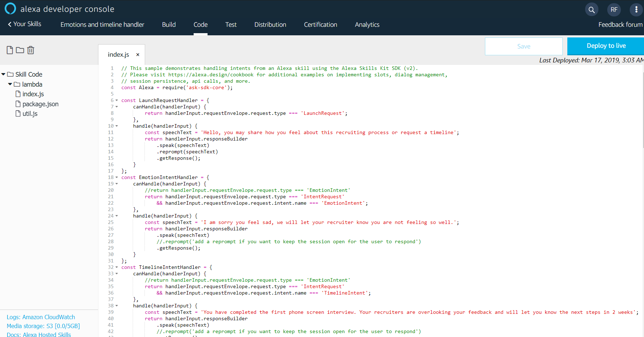The image size is (644, 337).
Task: Open the Test tab
Action: [x=231, y=25]
